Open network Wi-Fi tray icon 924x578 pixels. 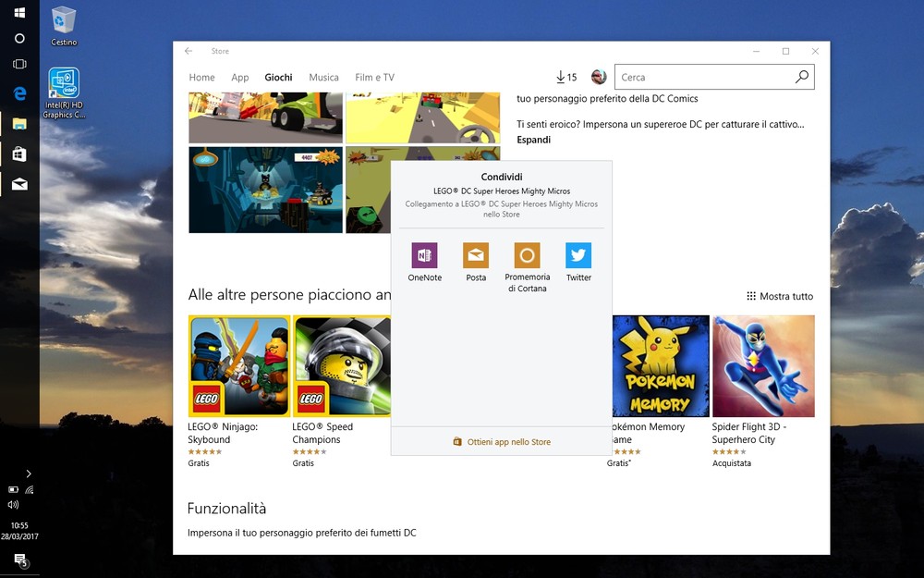coord(29,489)
